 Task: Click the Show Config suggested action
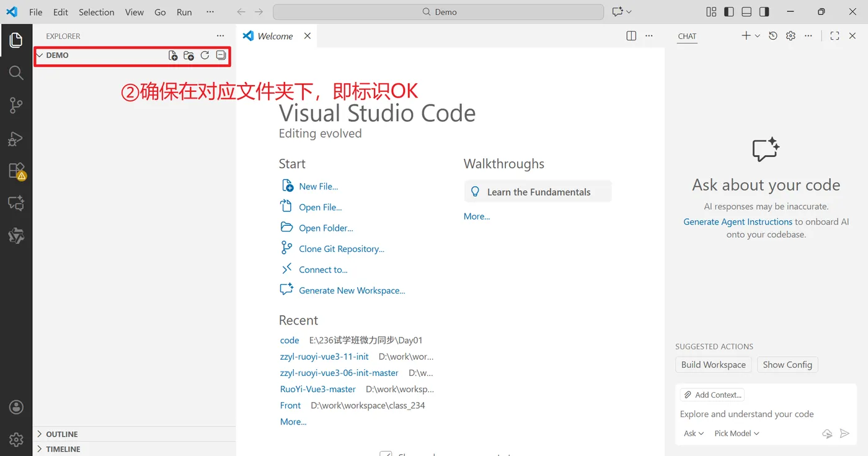click(787, 365)
